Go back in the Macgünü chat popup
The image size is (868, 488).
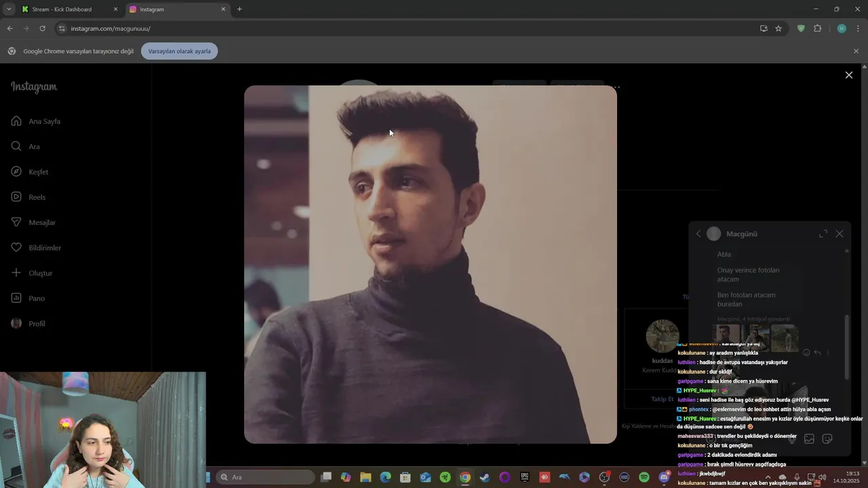(x=698, y=234)
